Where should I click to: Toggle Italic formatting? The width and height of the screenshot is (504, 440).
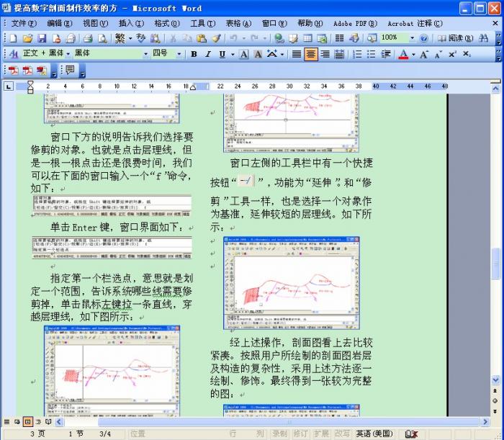click(x=207, y=54)
